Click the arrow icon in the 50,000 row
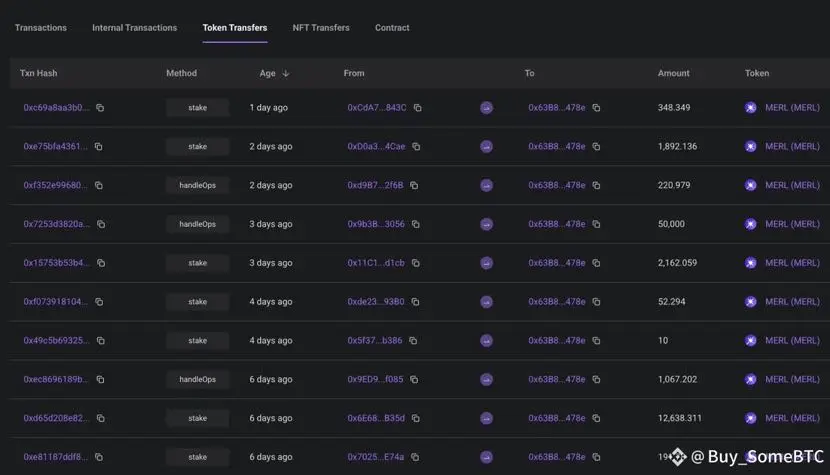This screenshot has height=475, width=830. coord(486,225)
